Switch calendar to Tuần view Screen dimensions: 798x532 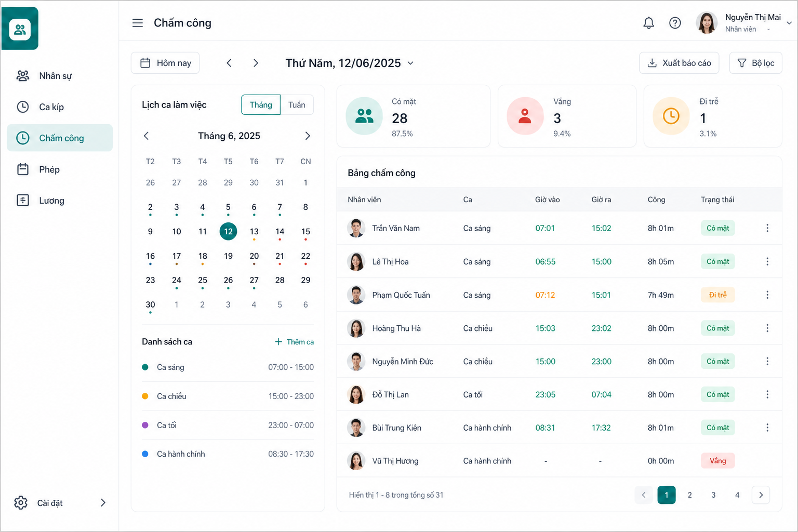coord(297,104)
